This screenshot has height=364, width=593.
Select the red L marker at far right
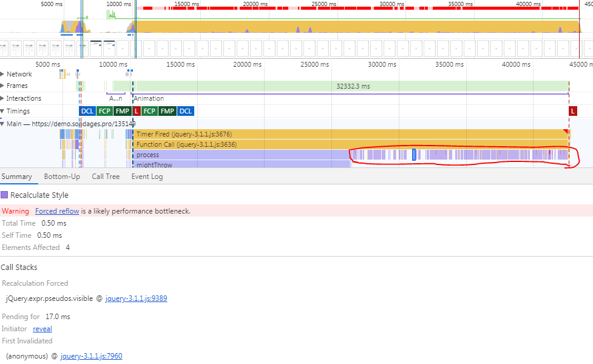coord(572,111)
